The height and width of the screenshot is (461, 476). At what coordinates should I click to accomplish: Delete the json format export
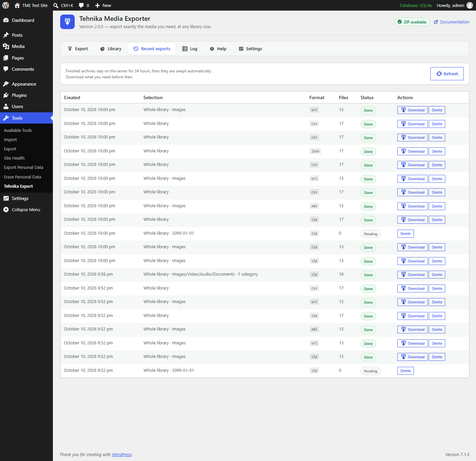tap(437, 151)
